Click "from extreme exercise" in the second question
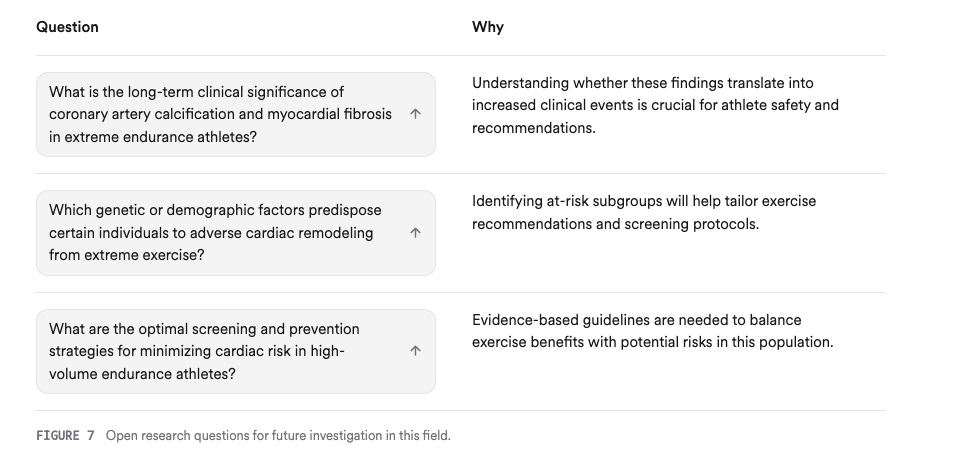The image size is (970, 460). click(x=125, y=255)
